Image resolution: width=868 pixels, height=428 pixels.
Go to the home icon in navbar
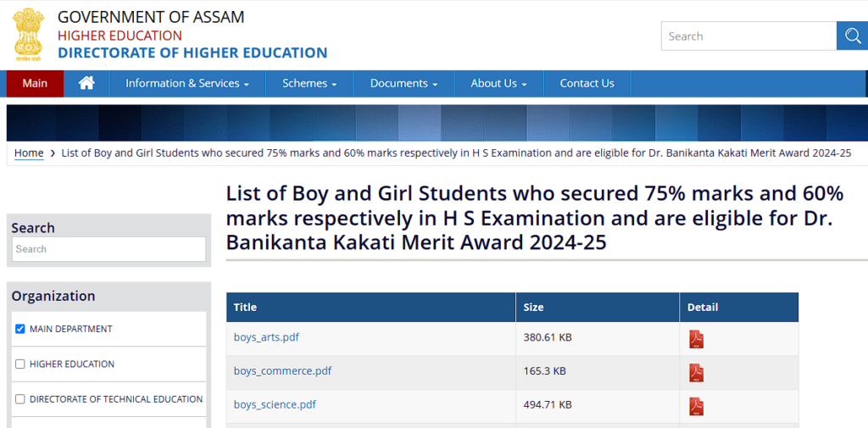click(x=86, y=84)
